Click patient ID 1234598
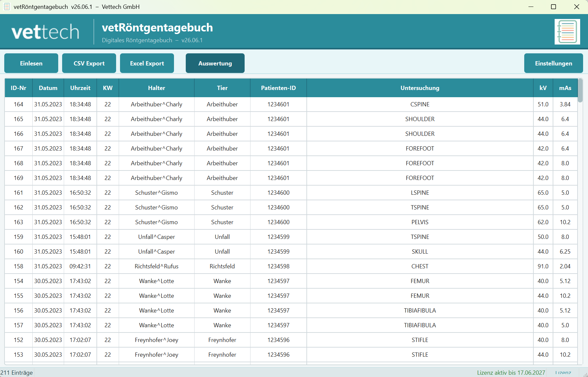The width and height of the screenshot is (588, 377). (278, 266)
